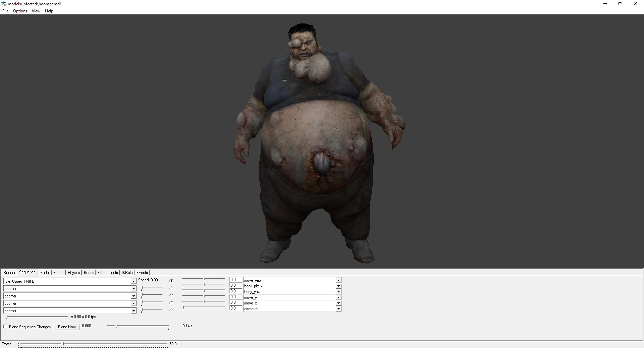This screenshot has width=644, height=348.
Task: Open the Events tab
Action: tap(142, 273)
